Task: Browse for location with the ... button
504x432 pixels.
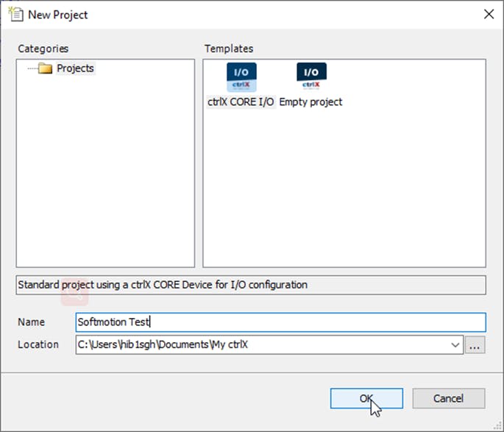Action: pos(475,345)
